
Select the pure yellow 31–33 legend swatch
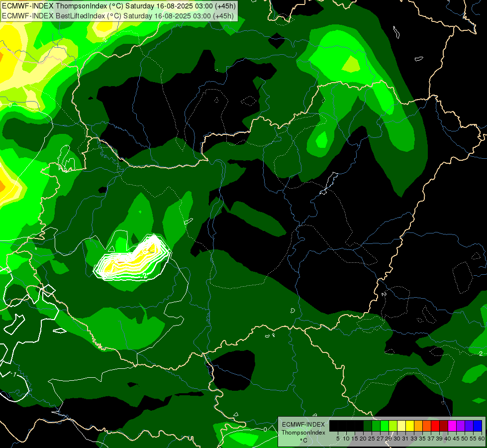click(410, 426)
